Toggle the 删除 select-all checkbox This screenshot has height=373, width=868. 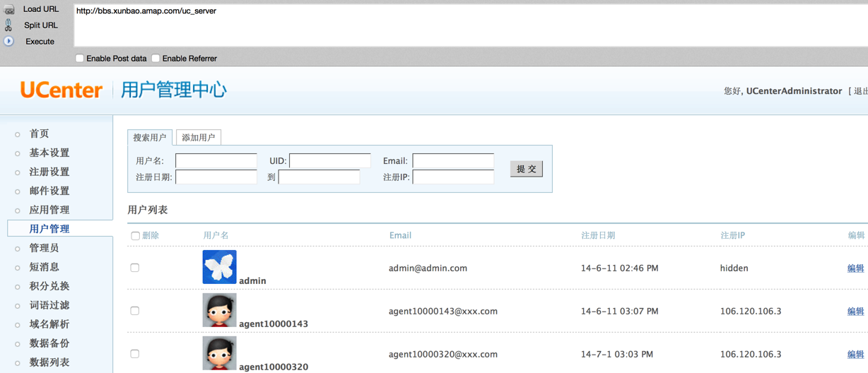pos(135,236)
